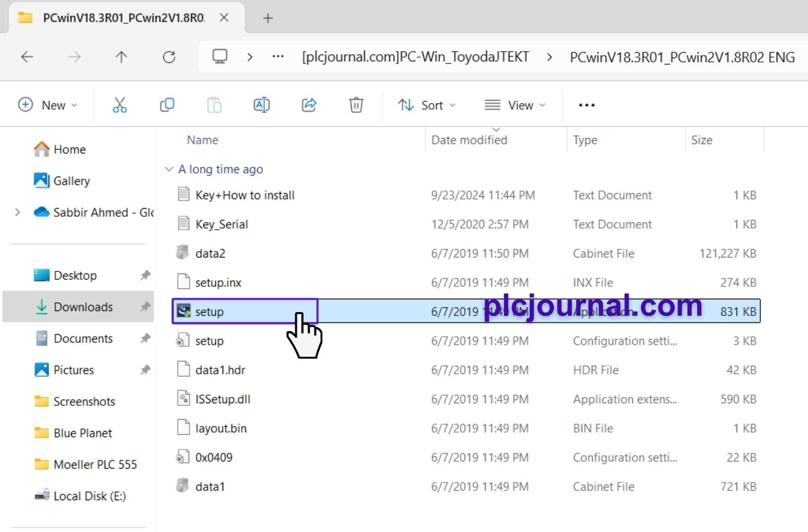Open the View dropdown menu
The width and height of the screenshot is (808, 532).
point(514,105)
